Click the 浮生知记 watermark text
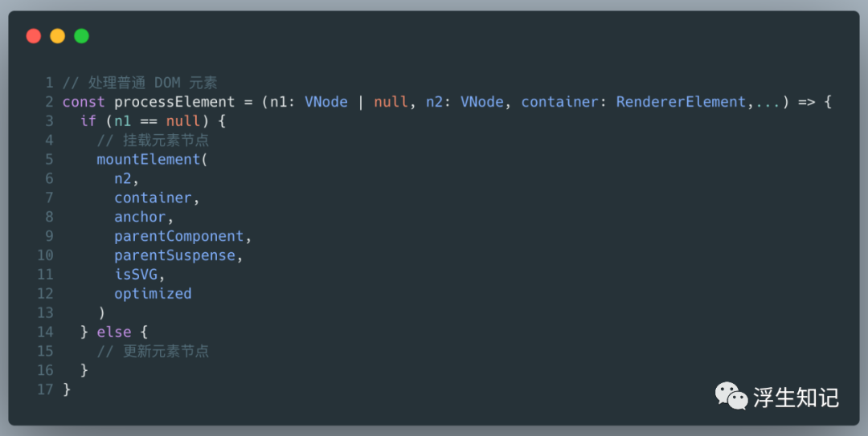The image size is (868, 436). click(x=796, y=397)
